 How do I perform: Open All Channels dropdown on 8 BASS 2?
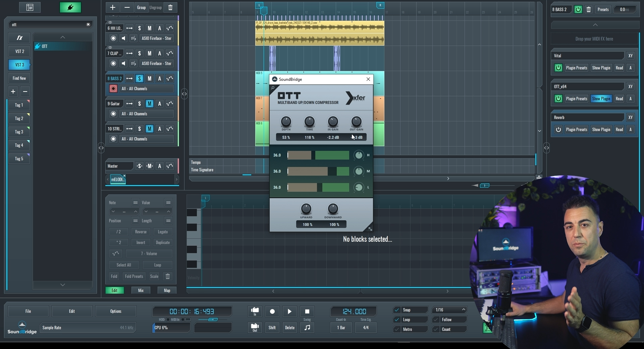(147, 89)
